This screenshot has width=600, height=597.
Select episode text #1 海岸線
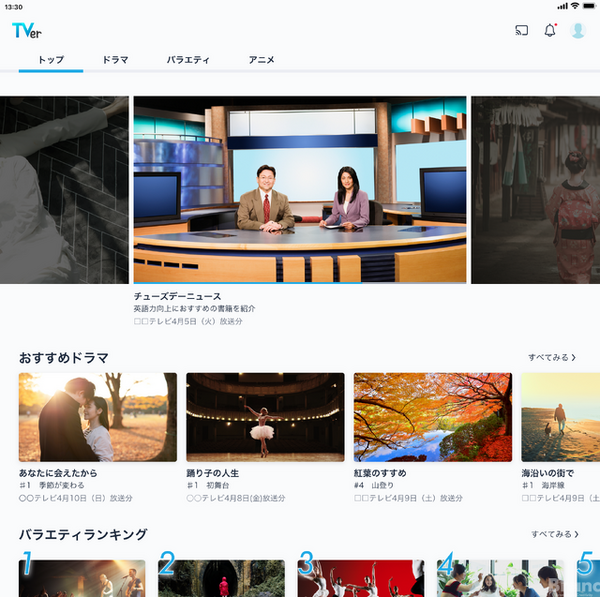click(x=543, y=485)
